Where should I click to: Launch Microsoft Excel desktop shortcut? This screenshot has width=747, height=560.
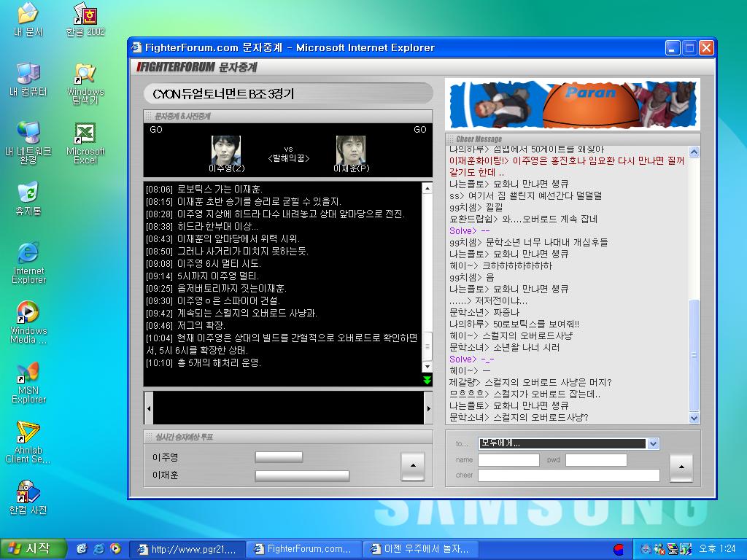pos(85,144)
